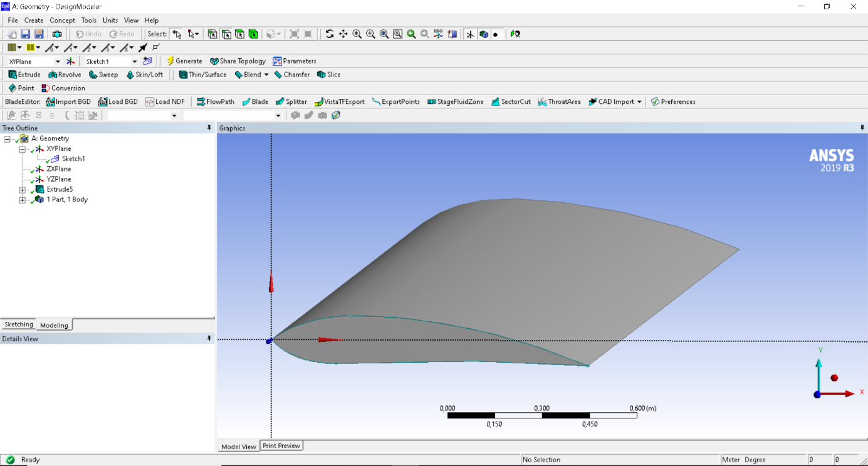Click the Generate button

184,61
